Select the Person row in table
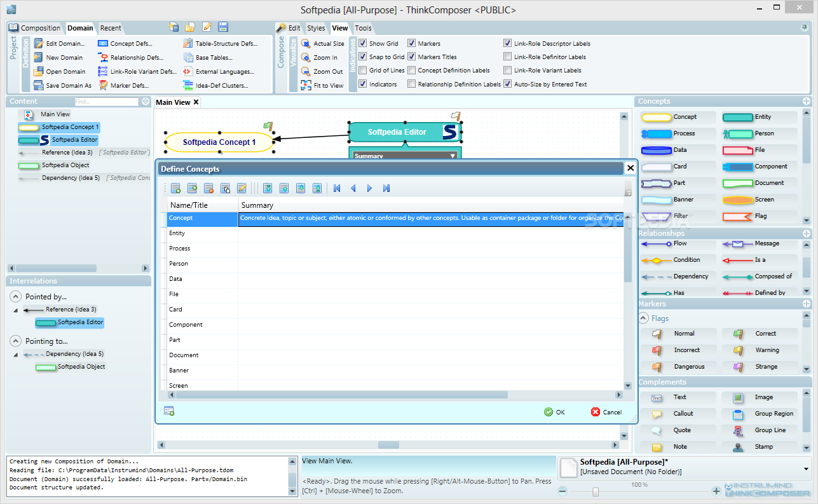The height and width of the screenshot is (504, 818). tap(395, 264)
